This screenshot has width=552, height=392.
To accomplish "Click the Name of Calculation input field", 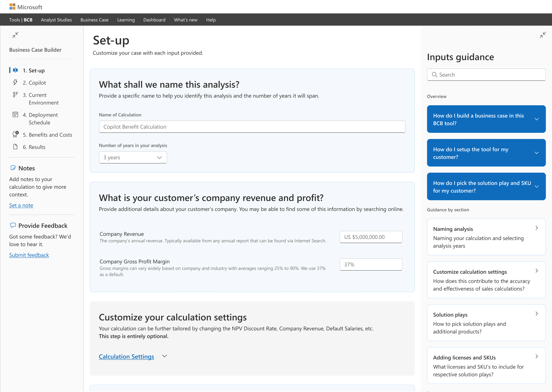I will pyautogui.click(x=252, y=127).
